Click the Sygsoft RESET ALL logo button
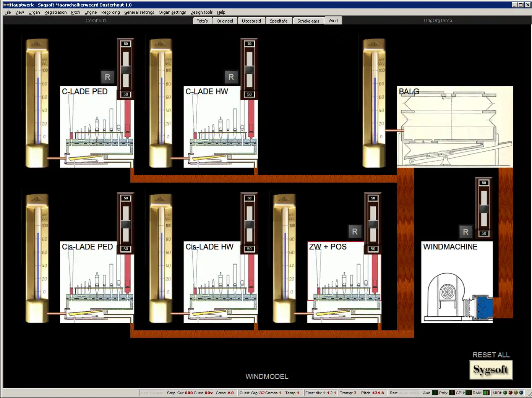This screenshot has height=398, width=532. coord(491,370)
